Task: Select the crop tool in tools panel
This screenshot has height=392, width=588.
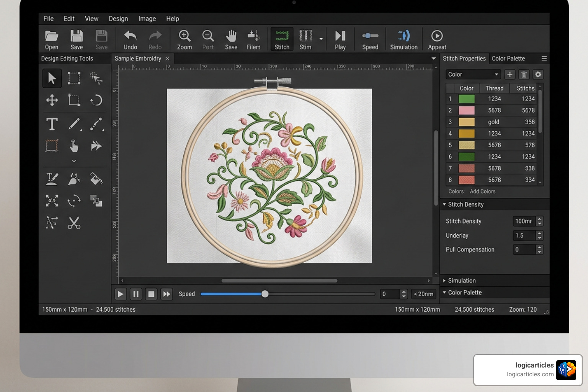Action: [74, 100]
